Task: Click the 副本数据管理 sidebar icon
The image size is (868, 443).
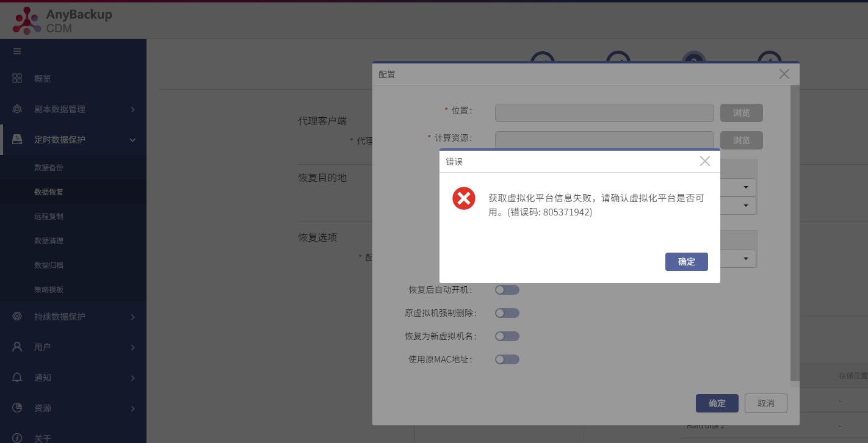Action: pyautogui.click(x=17, y=109)
